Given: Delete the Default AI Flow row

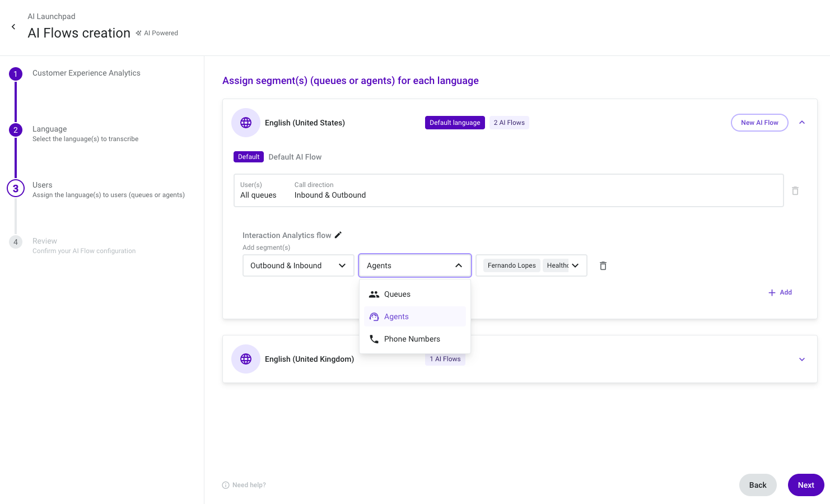Looking at the screenshot, I should pos(795,191).
